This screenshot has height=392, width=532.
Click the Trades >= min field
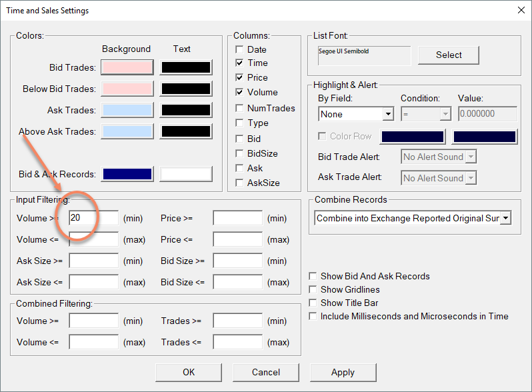pos(238,321)
